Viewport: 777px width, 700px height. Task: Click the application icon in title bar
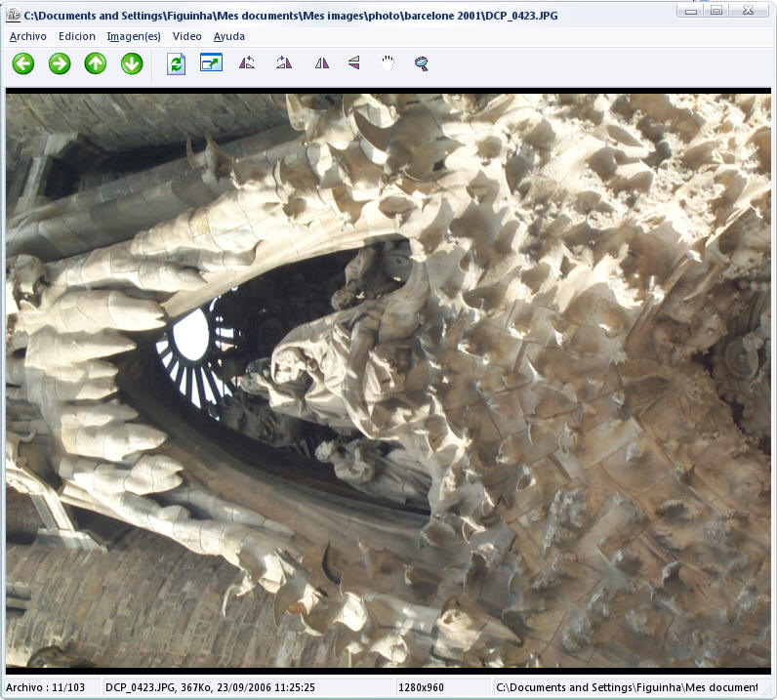click(14, 15)
